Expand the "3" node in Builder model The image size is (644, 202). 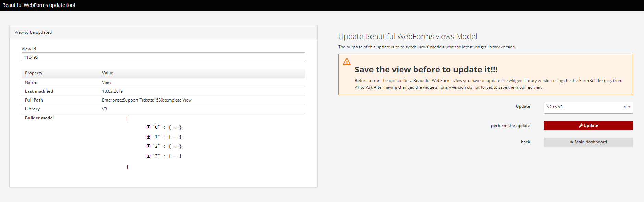(x=148, y=156)
